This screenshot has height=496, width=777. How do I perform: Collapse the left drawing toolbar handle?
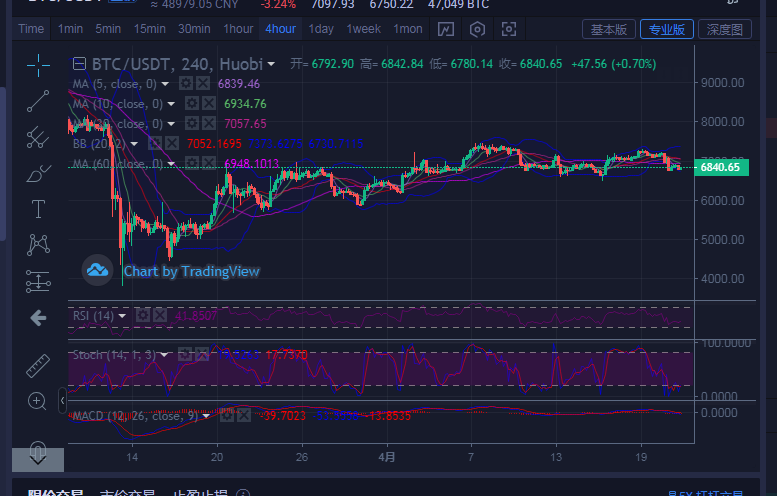coord(62,400)
